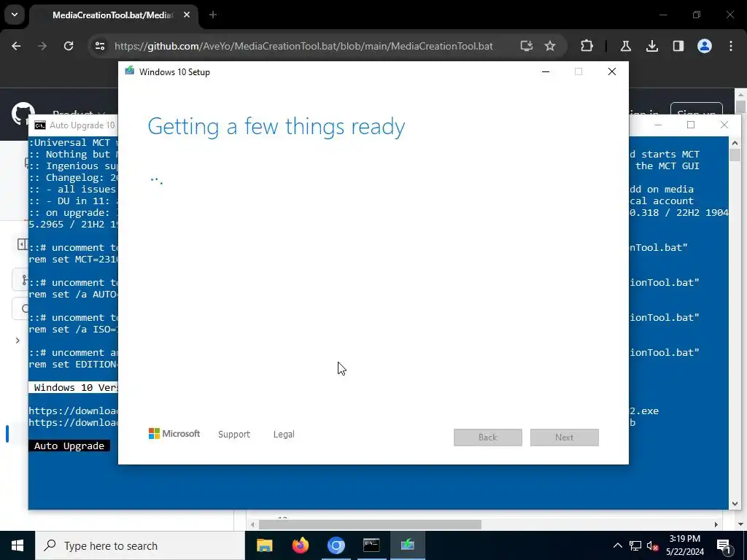Click Support link in Windows 10 Setup
Screen dimensions: 747x560
coord(234,435)
